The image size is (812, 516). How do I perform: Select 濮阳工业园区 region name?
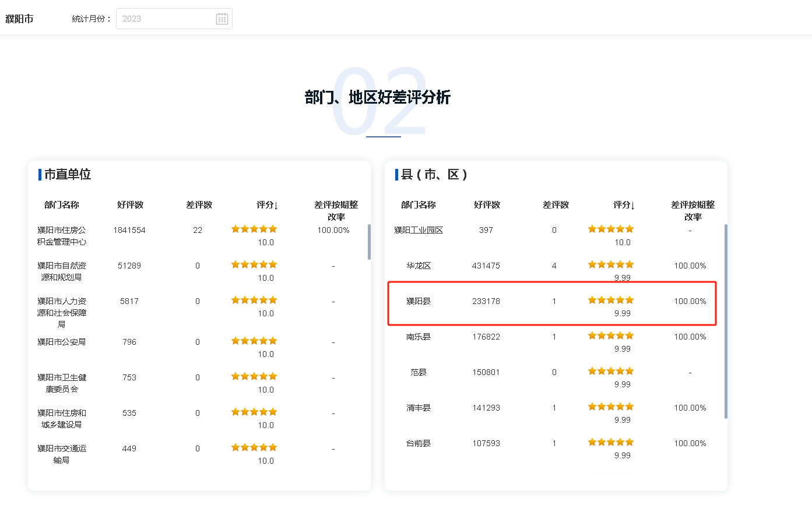click(x=419, y=230)
